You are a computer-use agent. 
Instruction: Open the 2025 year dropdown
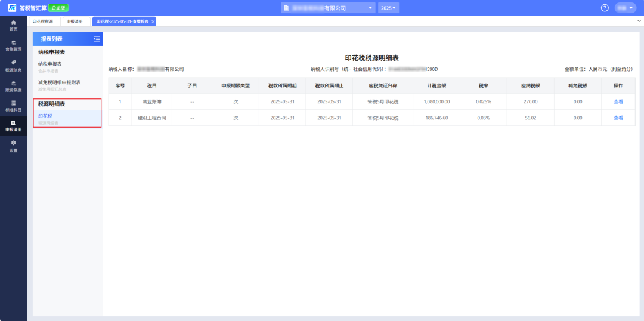pyautogui.click(x=388, y=8)
